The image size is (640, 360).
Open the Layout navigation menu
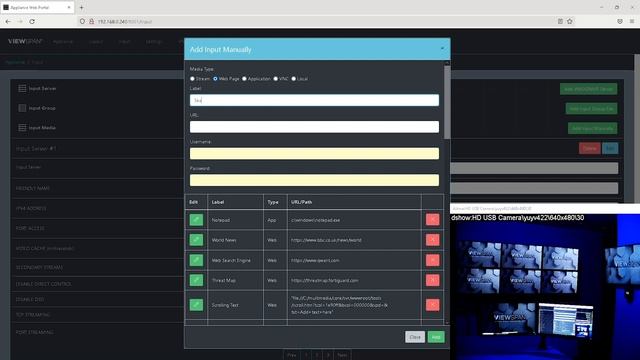click(x=96, y=42)
